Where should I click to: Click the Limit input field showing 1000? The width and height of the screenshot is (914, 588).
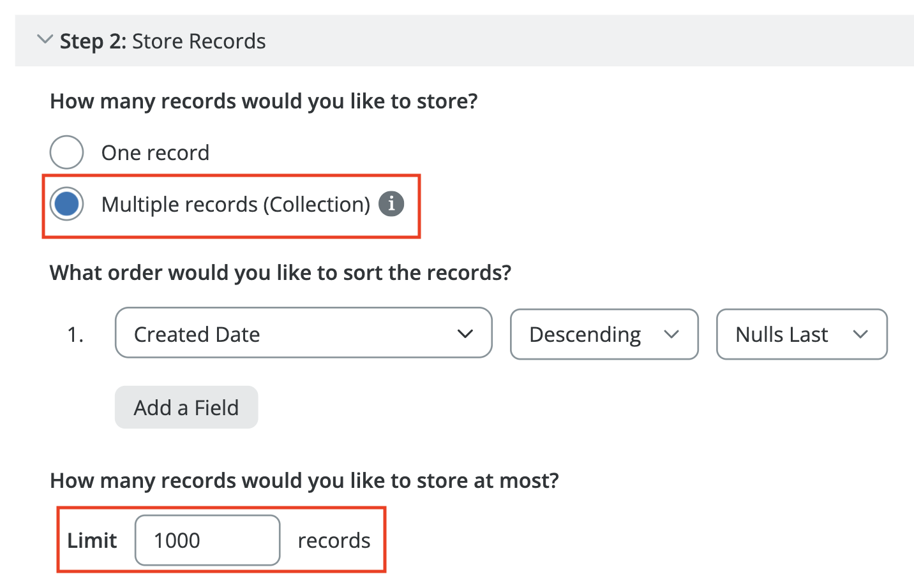[x=207, y=540]
